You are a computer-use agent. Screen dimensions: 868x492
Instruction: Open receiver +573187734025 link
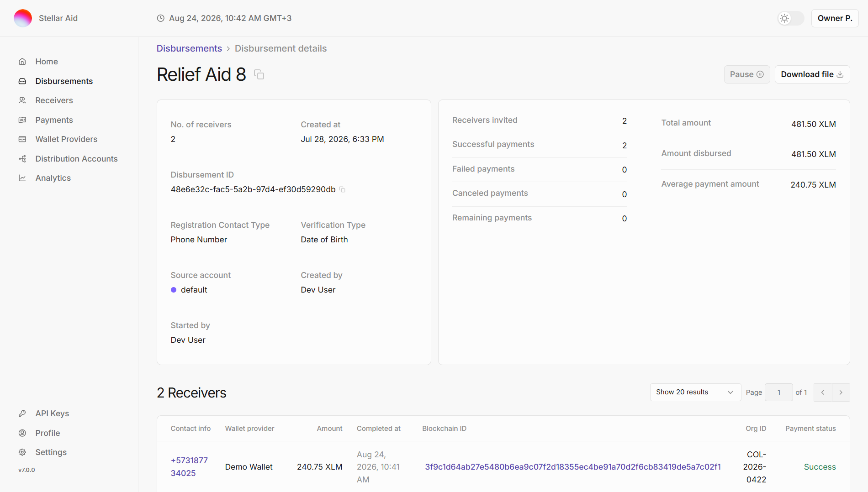[189, 467]
